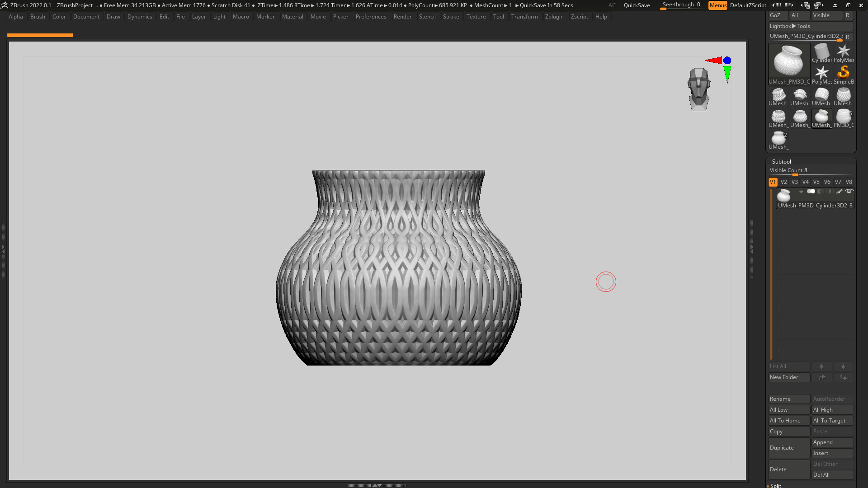Adjust the Visible Count slider
Screen dimensions: 868x488
811,171
